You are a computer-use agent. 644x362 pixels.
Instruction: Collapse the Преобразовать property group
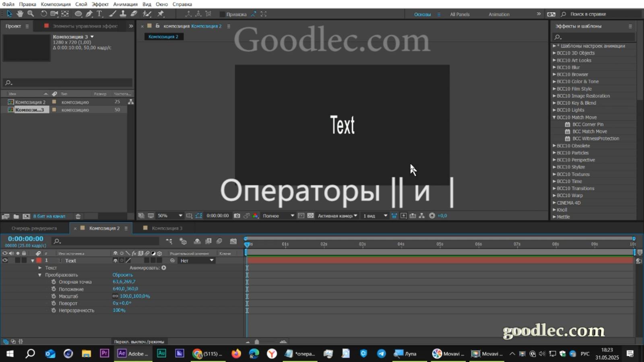(40, 275)
